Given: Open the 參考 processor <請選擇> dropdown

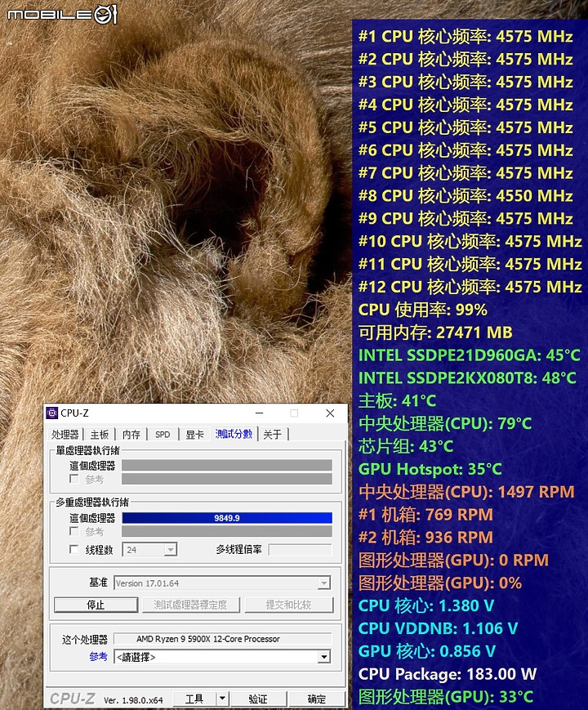Looking at the screenshot, I should [x=222, y=657].
